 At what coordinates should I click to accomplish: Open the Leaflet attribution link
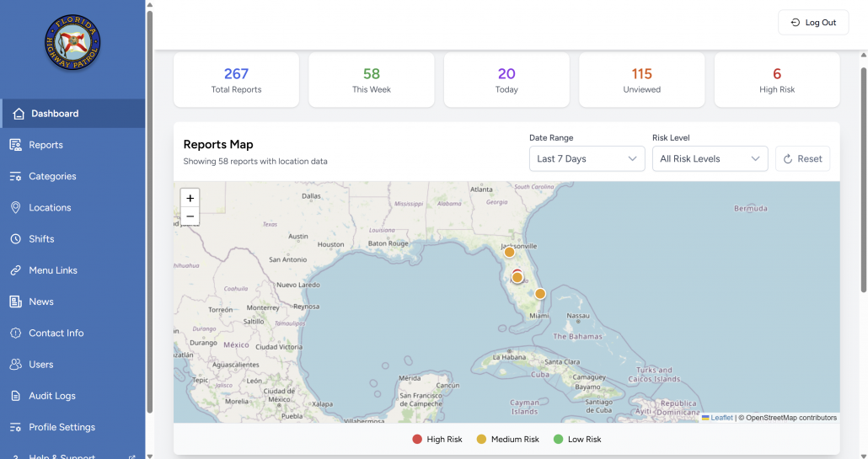click(x=721, y=418)
